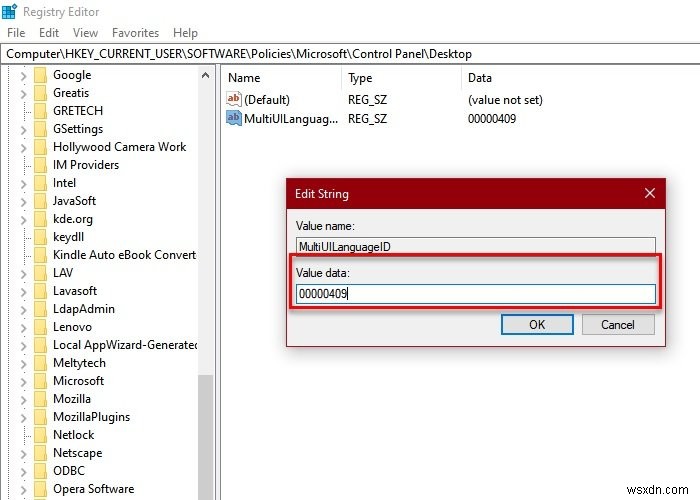Click the JavaSoft folder icon
The image size is (700, 500).
40,201
